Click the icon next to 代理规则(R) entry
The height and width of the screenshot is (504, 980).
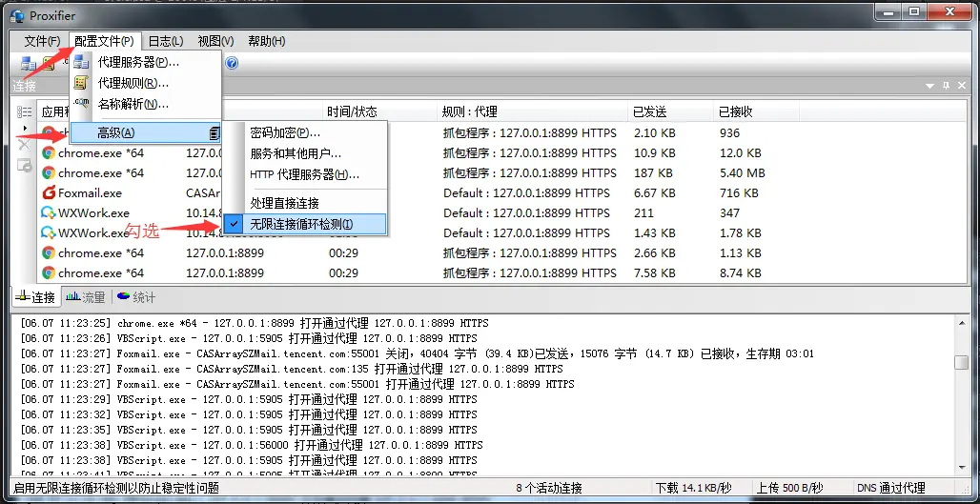point(81,83)
